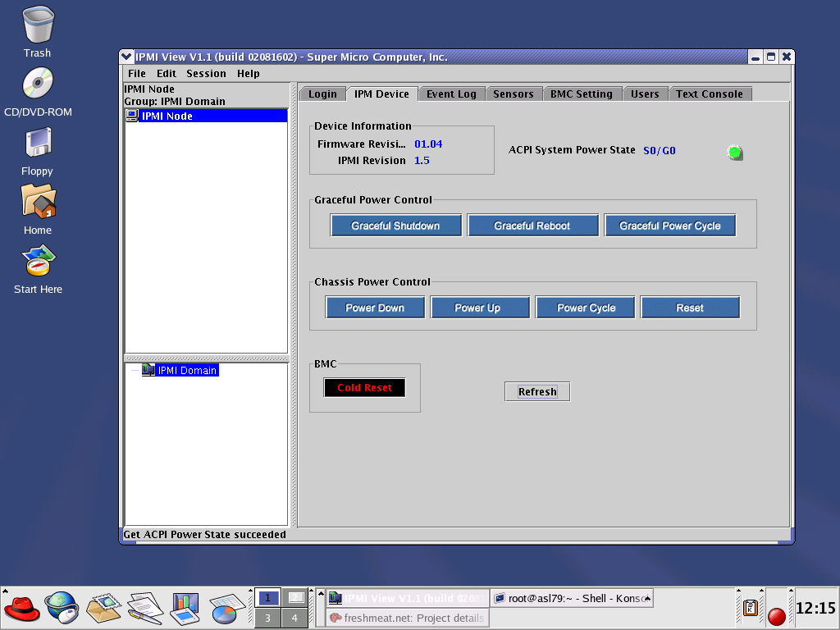The height and width of the screenshot is (630, 840).
Task: Click the chassis Reset button
Action: pos(689,308)
